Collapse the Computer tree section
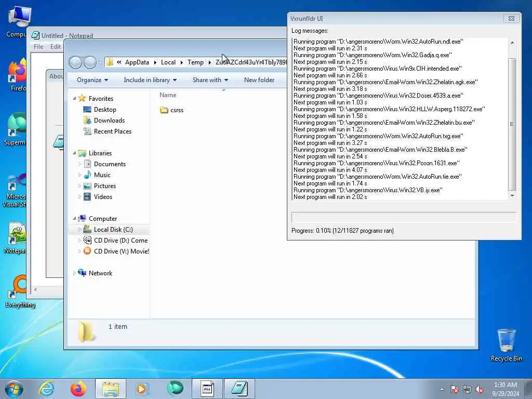The height and width of the screenshot is (399, 532). point(74,219)
